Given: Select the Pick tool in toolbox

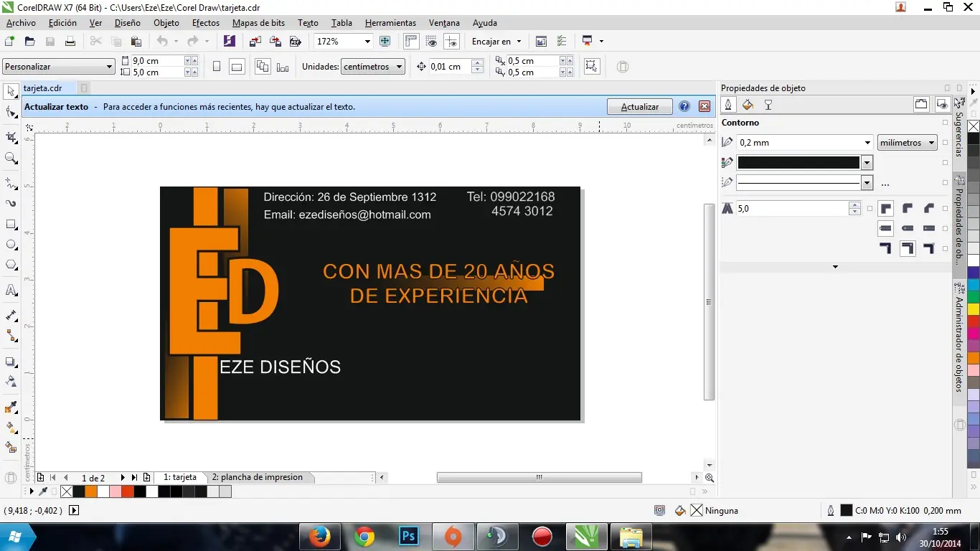Looking at the screenshot, I should 11,91.
